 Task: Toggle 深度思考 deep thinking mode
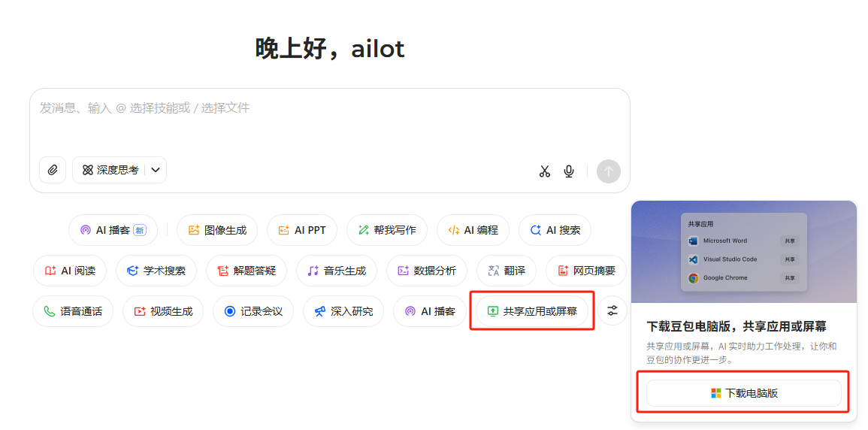pos(110,170)
